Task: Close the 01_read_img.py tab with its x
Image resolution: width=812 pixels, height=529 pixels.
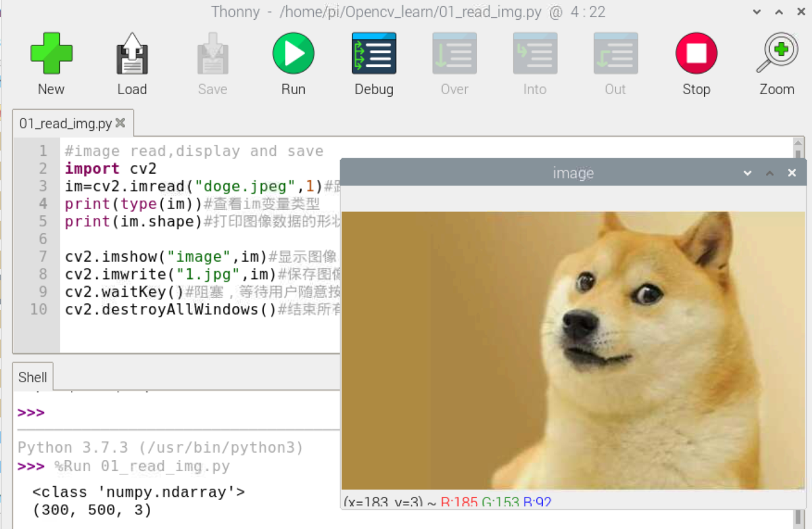Action: click(x=120, y=123)
